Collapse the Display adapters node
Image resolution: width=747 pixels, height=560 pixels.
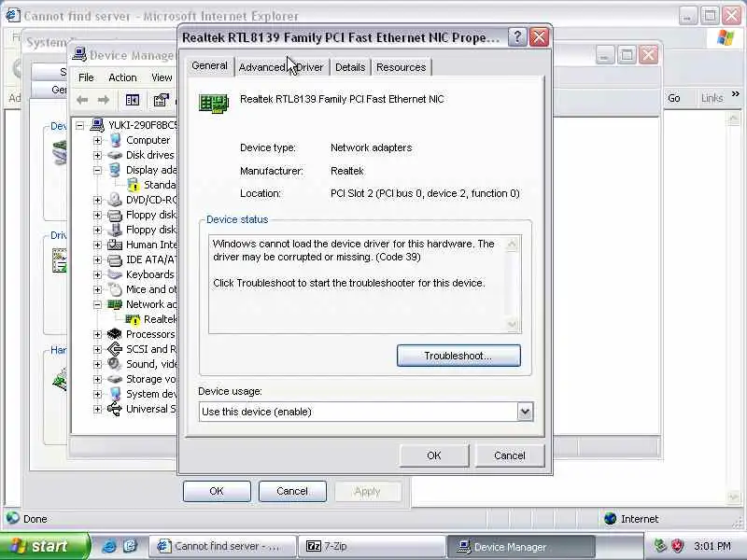[x=98, y=171]
